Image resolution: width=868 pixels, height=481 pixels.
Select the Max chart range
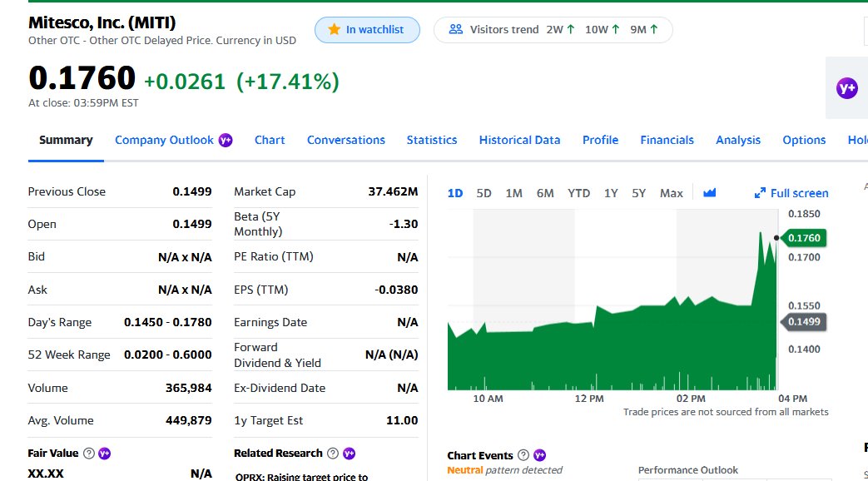671,193
